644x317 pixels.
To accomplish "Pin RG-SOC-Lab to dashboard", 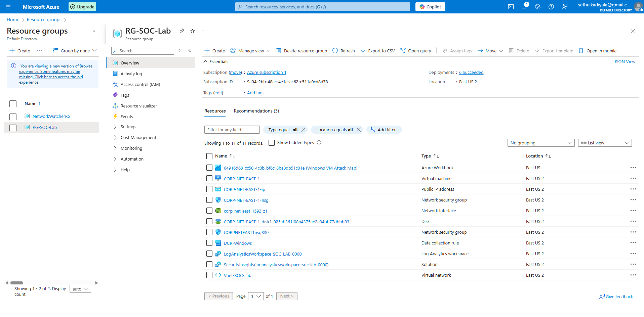I will point(182,31).
